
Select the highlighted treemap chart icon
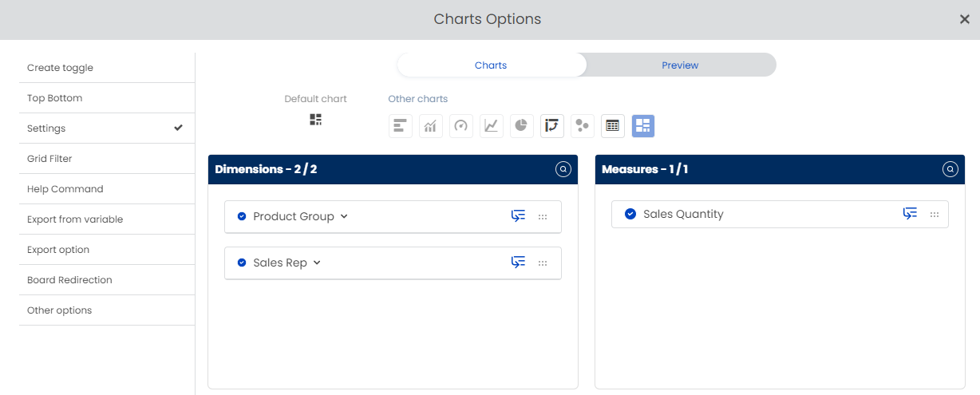[643, 126]
